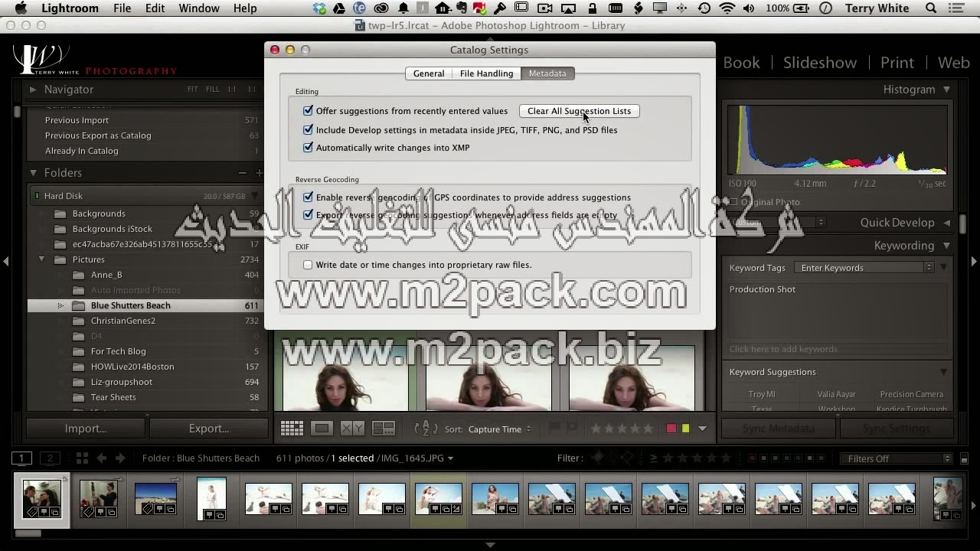The height and width of the screenshot is (551, 980).
Task: Collapse the Folders panel triangle
Action: [x=33, y=173]
